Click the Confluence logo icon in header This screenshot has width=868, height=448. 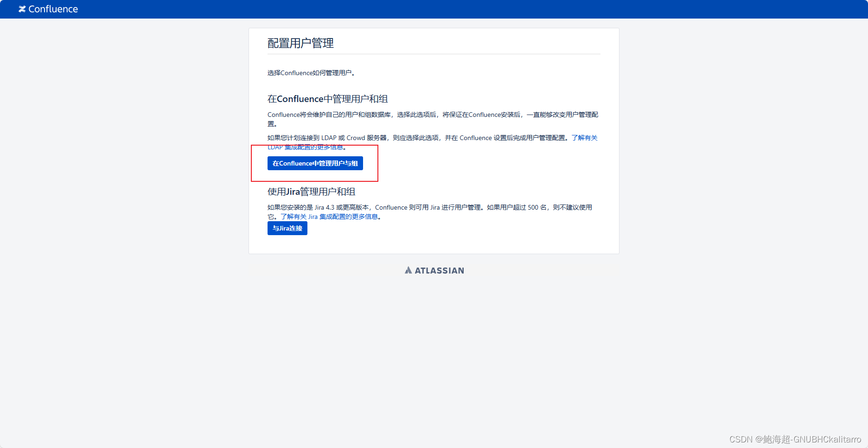coord(22,9)
